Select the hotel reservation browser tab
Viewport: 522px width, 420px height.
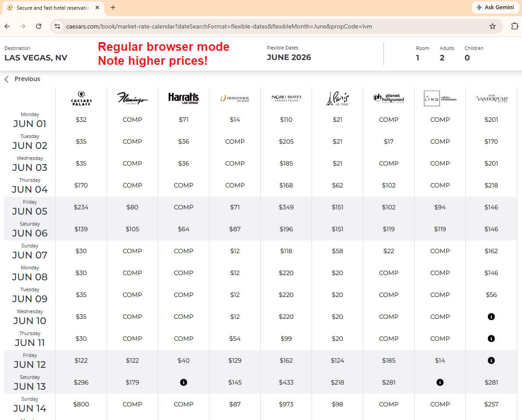pyautogui.click(x=53, y=7)
